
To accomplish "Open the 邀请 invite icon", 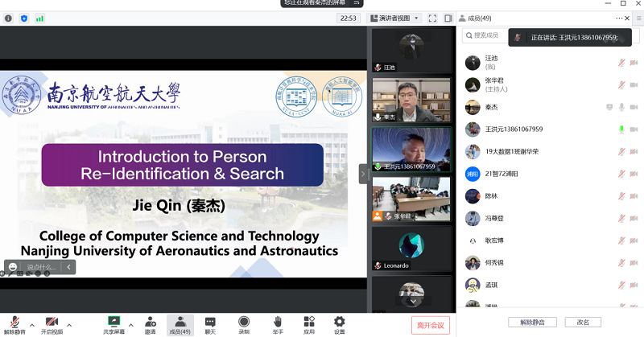I will [x=151, y=325].
